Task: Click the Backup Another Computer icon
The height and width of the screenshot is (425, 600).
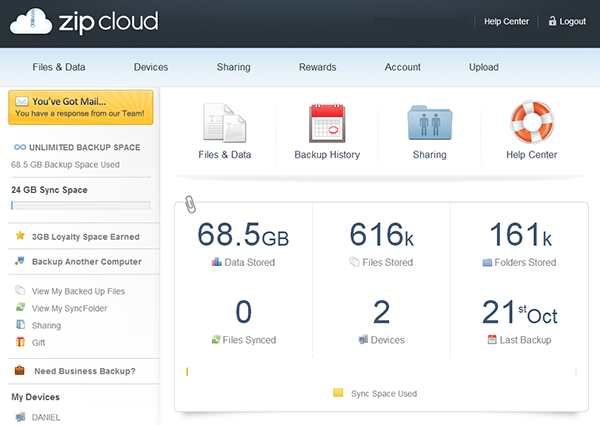Action: point(20,261)
